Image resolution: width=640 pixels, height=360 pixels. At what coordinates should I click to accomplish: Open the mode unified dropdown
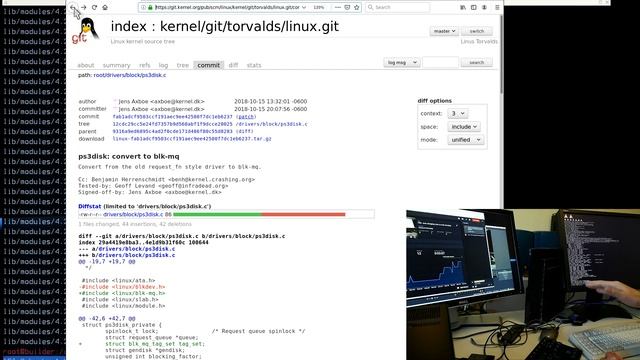tap(466, 140)
